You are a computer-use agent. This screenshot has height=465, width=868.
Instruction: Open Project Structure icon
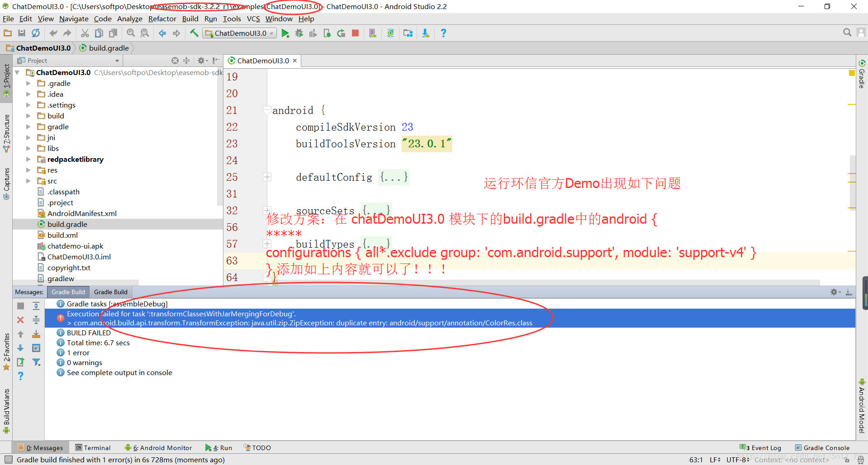408,33
